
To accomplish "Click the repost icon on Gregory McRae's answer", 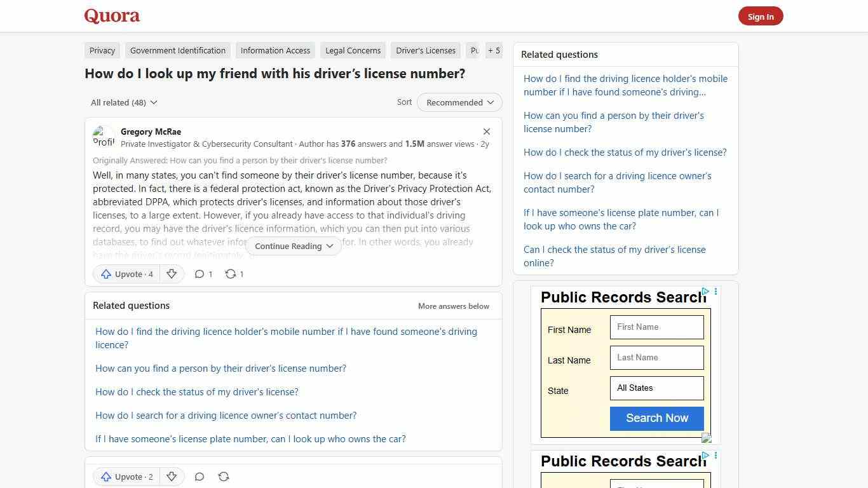I will [230, 274].
